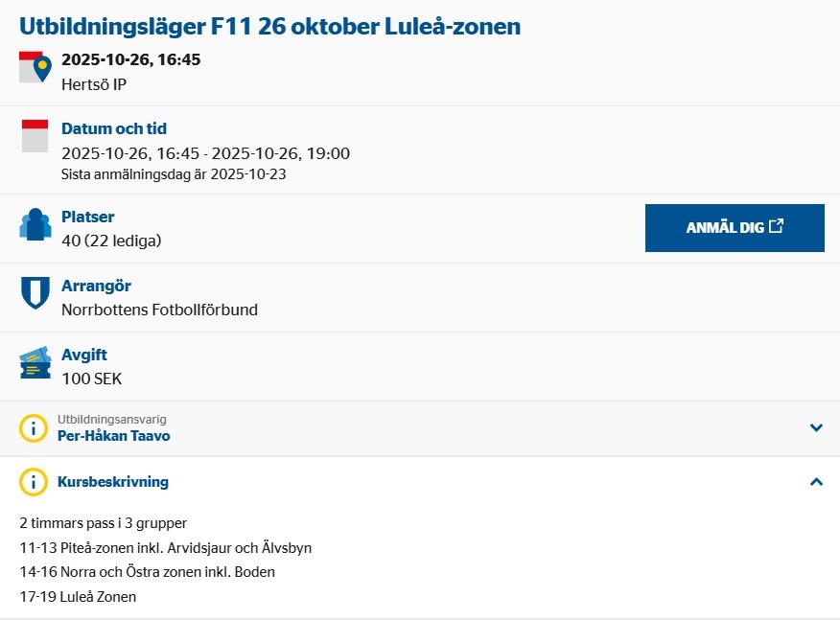840x620 pixels.
Task: Click the Platser heading
Action: (87, 217)
